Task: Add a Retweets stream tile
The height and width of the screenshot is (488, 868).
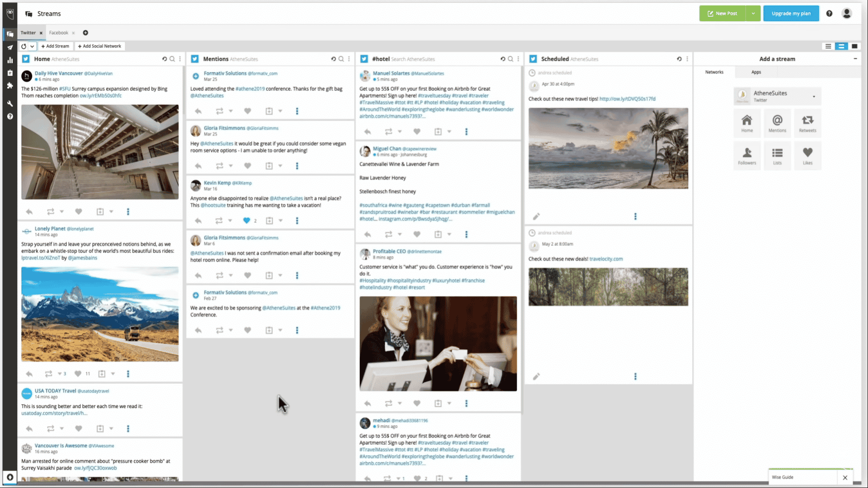Action: pos(807,123)
